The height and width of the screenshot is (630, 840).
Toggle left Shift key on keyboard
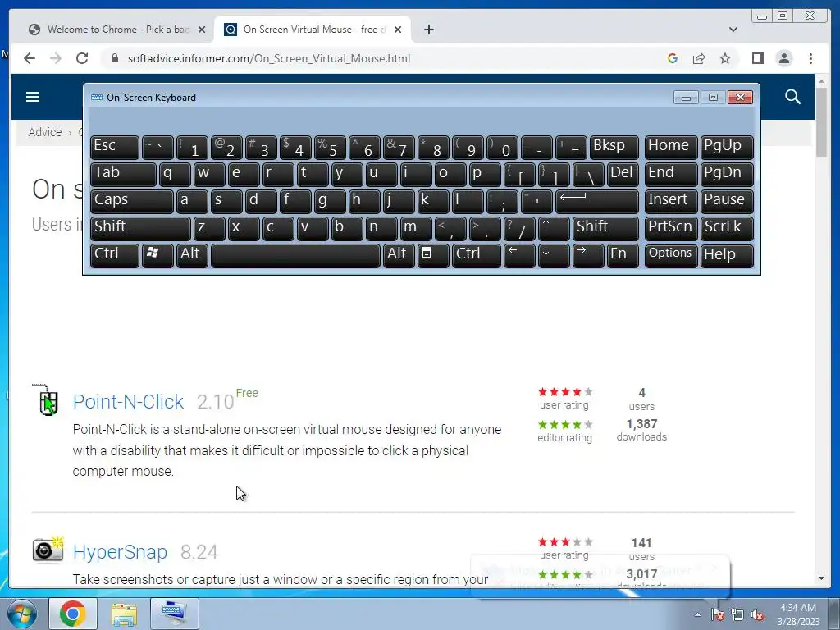tap(140, 228)
